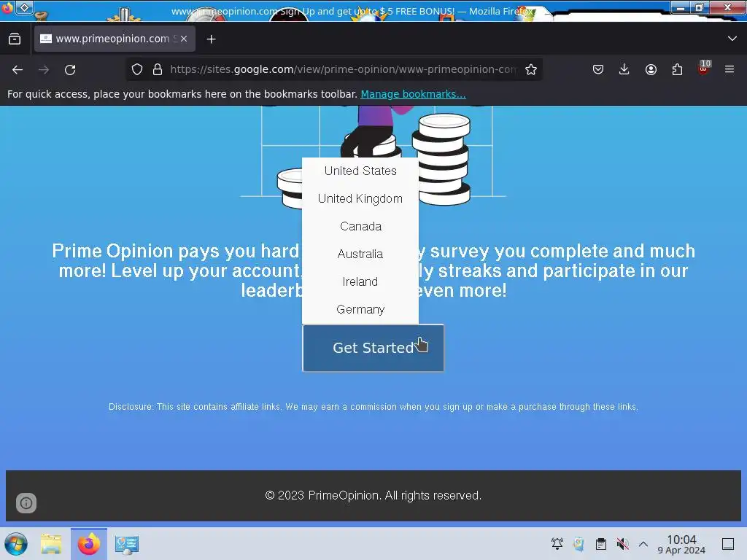Screen dimensions: 747x560
Task: Click the Get Started button
Action: pos(373,348)
